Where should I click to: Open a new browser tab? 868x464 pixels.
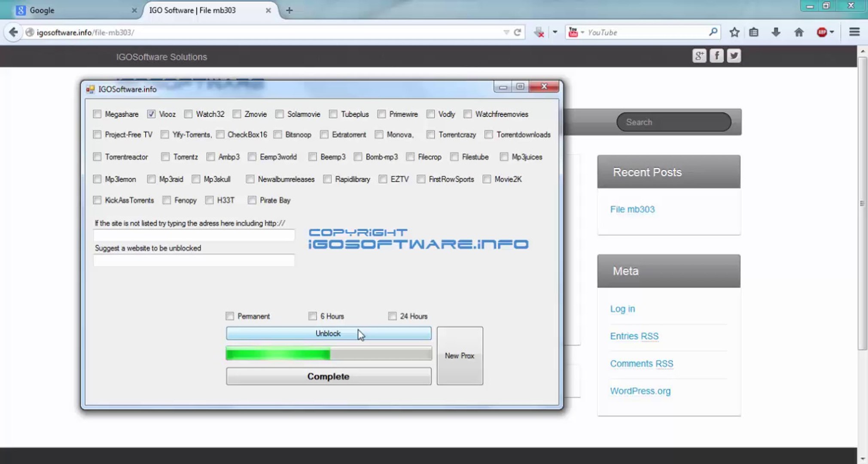[289, 10]
